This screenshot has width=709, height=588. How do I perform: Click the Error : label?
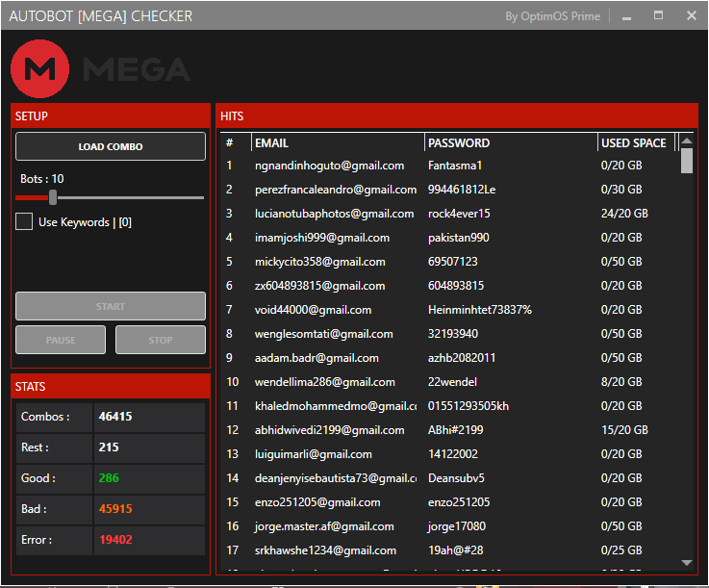[37, 539]
